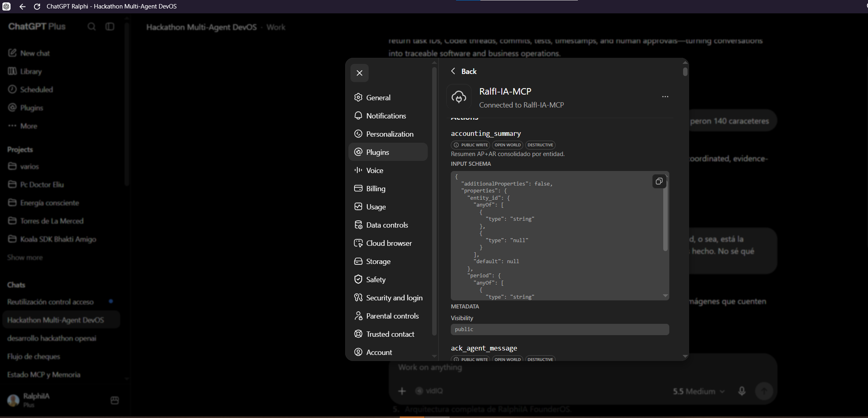Focus the Work on anything input
868x418 pixels.
(583, 367)
